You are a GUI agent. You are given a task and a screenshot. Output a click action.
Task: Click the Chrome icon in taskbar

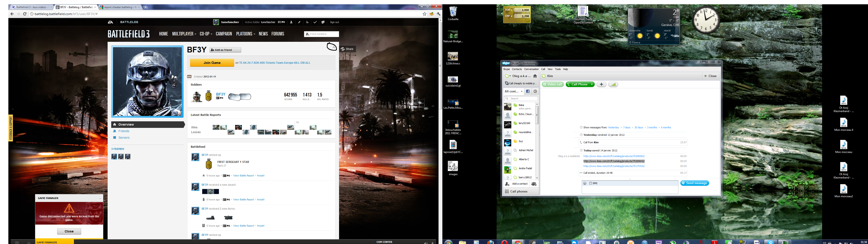pos(517,242)
